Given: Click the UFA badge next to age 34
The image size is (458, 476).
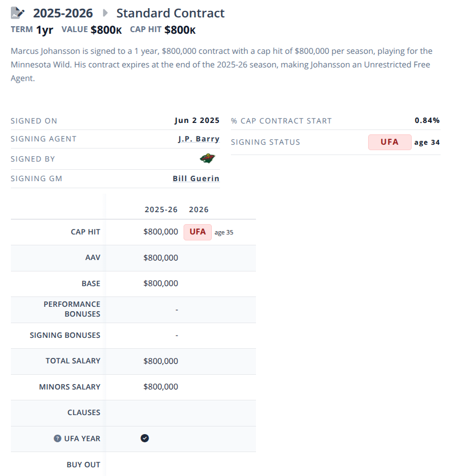Looking at the screenshot, I should pyautogui.click(x=389, y=142).
